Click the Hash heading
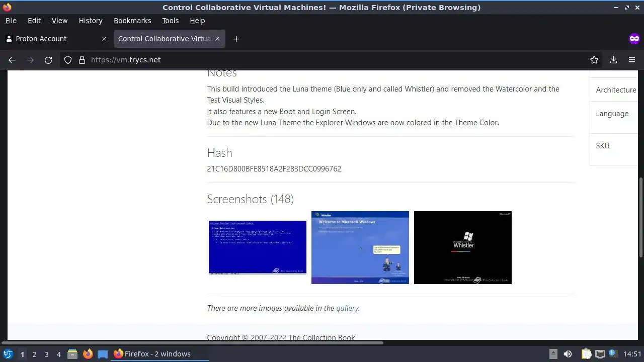 click(219, 153)
